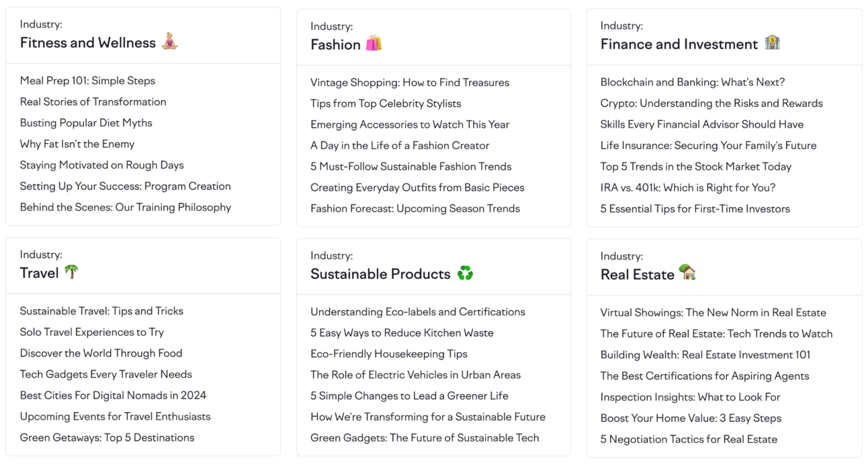Open 'Solo Travel Experiences to Try'

point(92,332)
